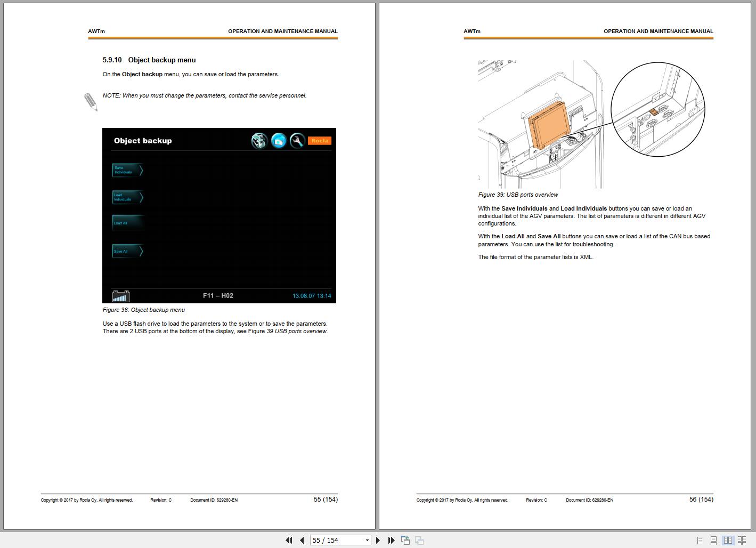Viewport: 756px width, 548px height.
Task: Click the back arrow icon in Object backup menu
Action: click(259, 140)
